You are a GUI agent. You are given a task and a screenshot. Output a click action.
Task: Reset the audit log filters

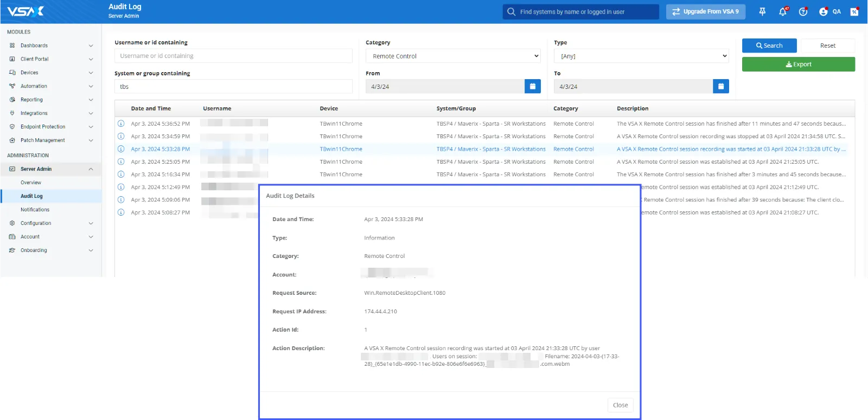(827, 46)
